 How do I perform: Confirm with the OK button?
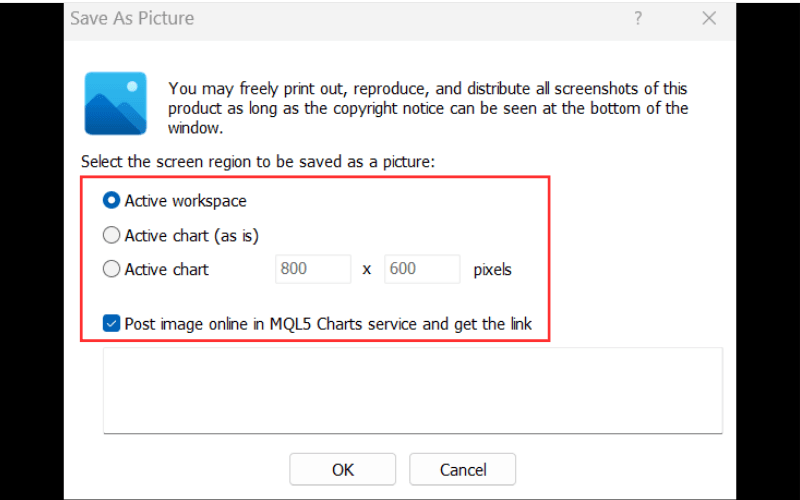[x=342, y=469]
